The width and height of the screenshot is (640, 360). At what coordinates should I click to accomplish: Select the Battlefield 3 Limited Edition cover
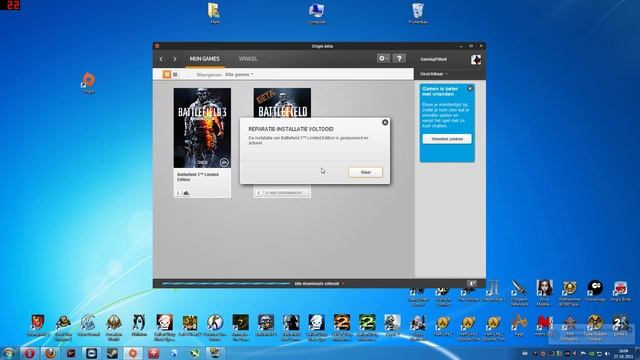pyautogui.click(x=202, y=128)
